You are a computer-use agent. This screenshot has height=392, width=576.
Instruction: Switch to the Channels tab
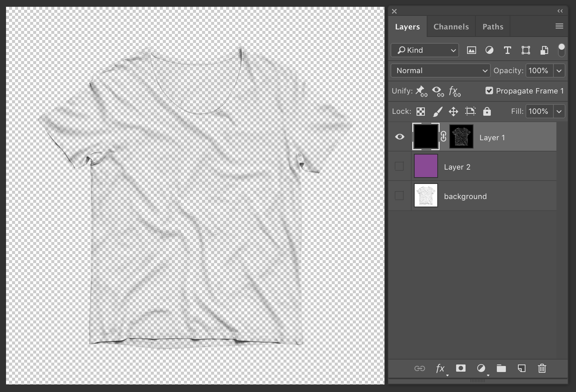tap(451, 26)
